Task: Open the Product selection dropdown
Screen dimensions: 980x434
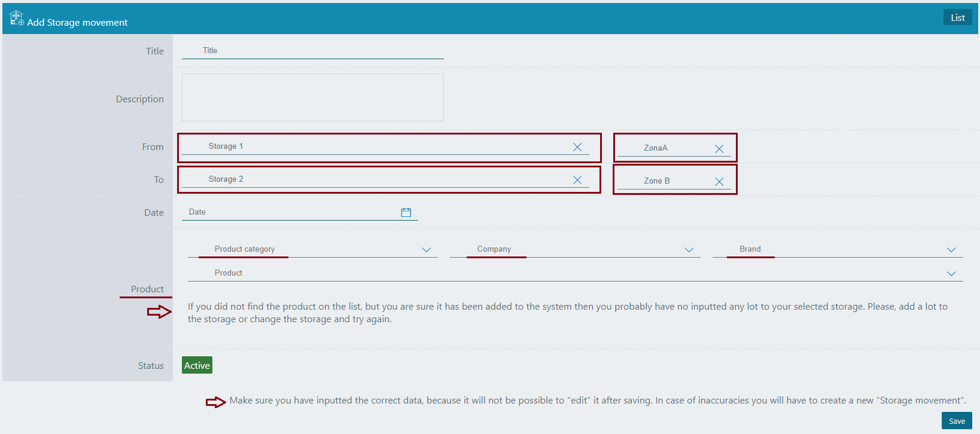Action: pos(951,274)
